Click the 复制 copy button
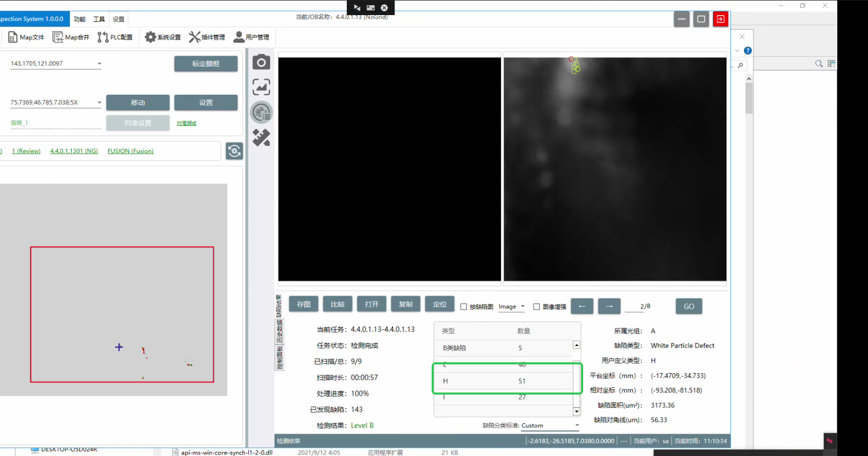This screenshot has height=456, width=868. (x=406, y=304)
